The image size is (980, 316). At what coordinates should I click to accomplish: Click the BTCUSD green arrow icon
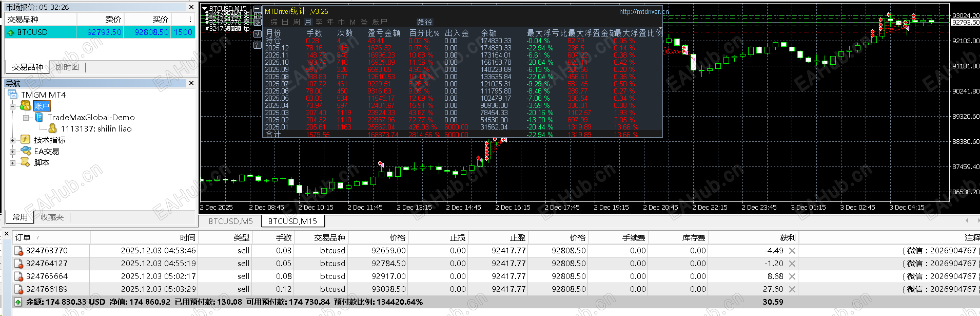pyautogui.click(x=11, y=32)
